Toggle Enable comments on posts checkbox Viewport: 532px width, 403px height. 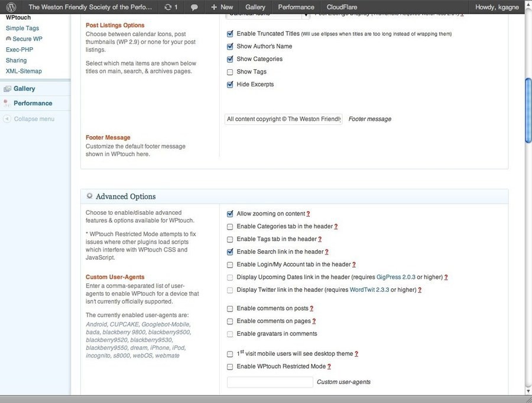(x=230, y=309)
